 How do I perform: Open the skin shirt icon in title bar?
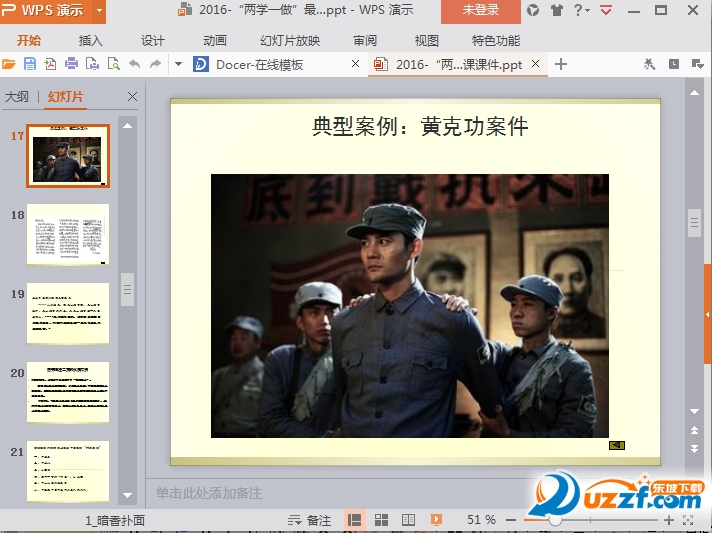(x=557, y=10)
